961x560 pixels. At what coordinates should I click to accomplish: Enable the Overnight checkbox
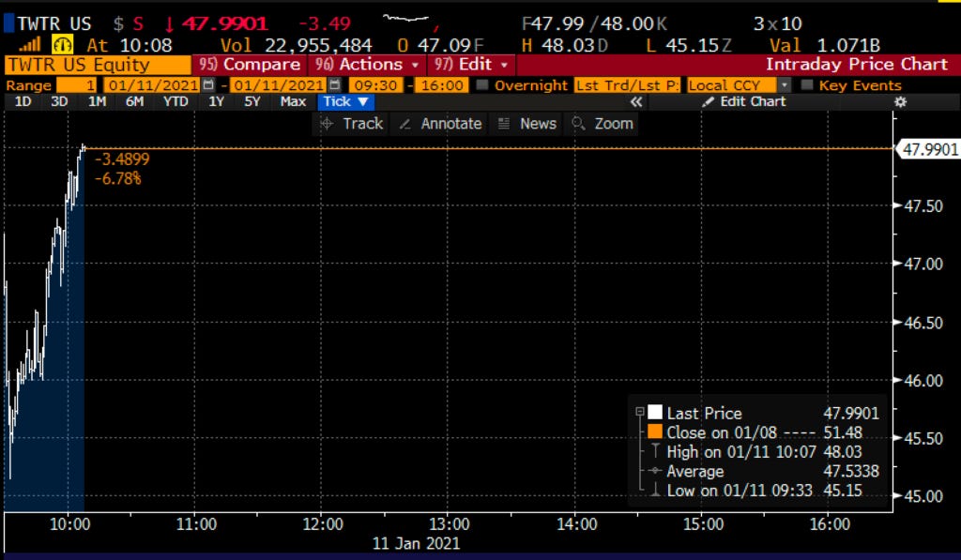(482, 84)
